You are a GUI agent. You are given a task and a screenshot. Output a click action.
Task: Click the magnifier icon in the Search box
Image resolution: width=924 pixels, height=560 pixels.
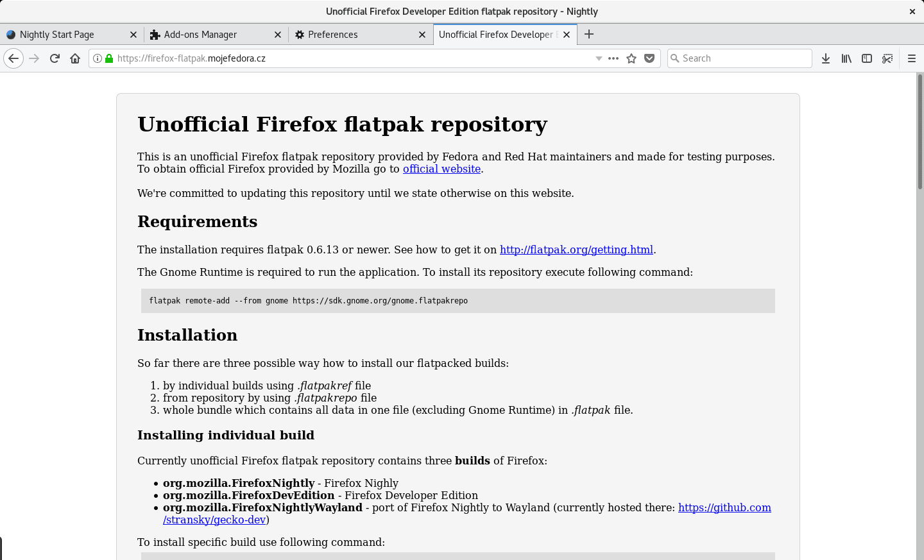click(675, 58)
